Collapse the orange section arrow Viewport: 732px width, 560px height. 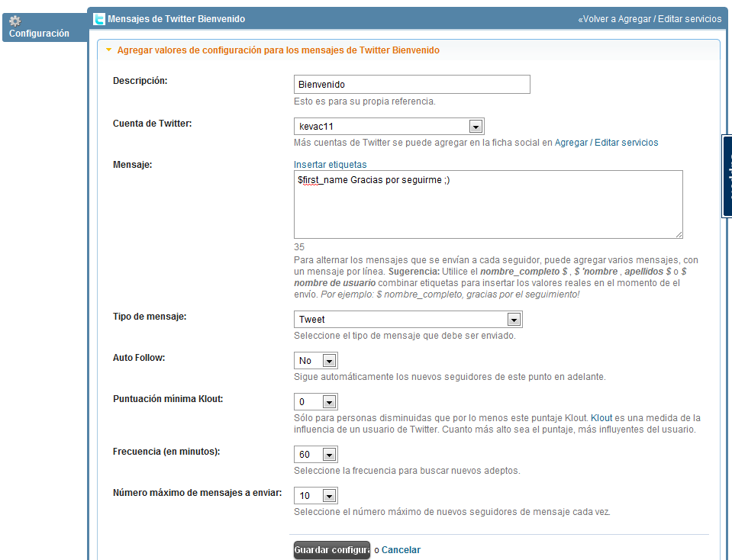108,50
